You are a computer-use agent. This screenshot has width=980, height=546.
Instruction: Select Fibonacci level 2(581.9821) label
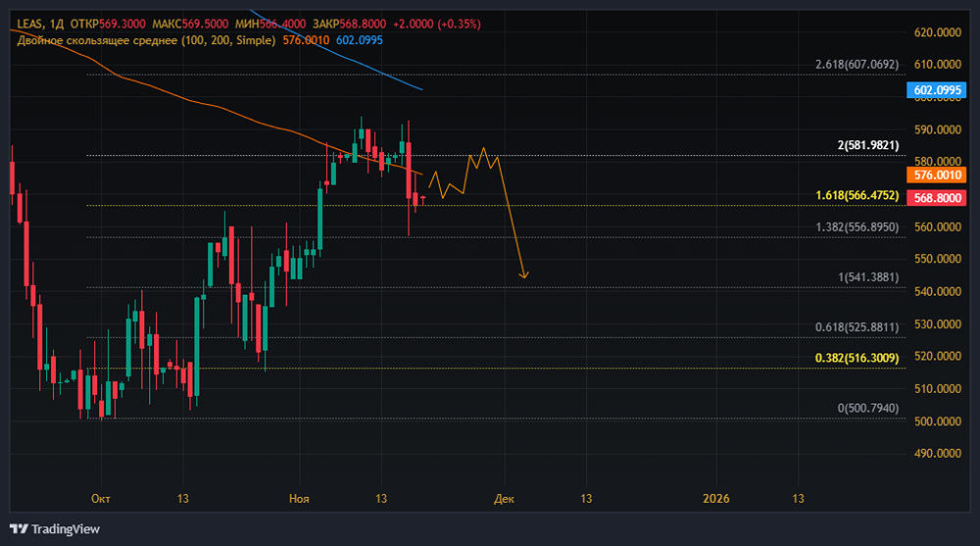coord(868,145)
